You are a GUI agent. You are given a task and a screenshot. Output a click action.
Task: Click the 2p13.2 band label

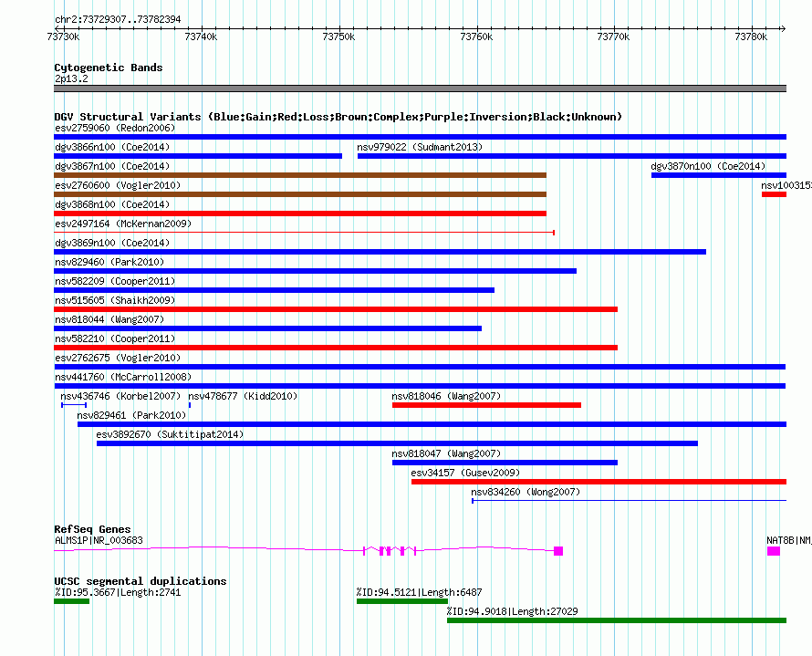71,78
